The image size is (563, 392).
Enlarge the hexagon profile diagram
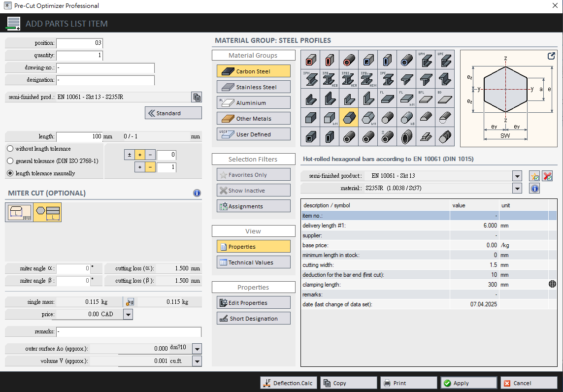coord(551,56)
